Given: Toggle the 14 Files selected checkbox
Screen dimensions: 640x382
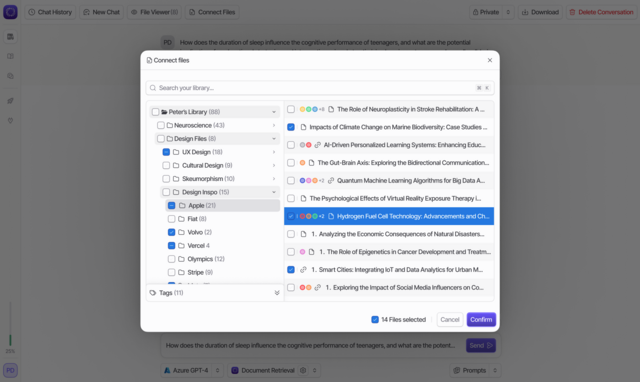Looking at the screenshot, I should click(x=375, y=320).
